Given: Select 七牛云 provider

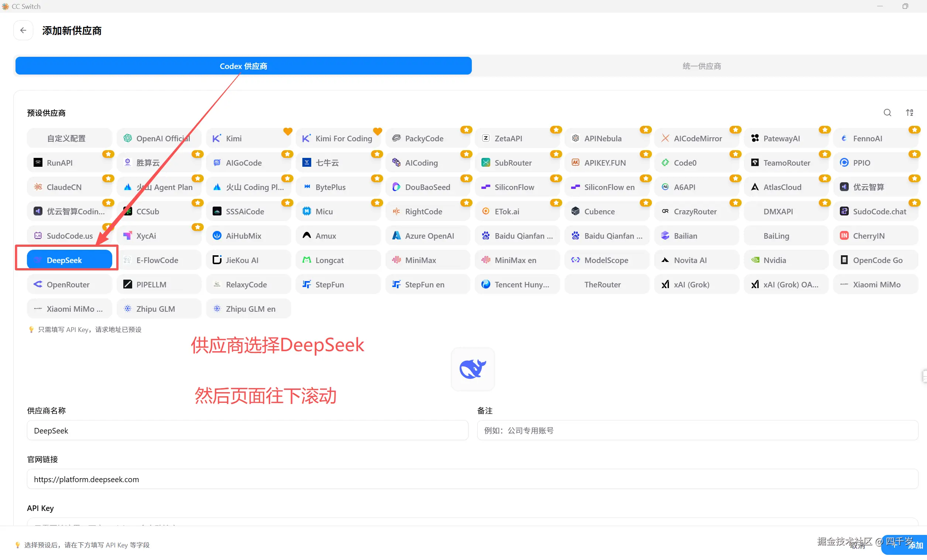Looking at the screenshot, I should [338, 163].
